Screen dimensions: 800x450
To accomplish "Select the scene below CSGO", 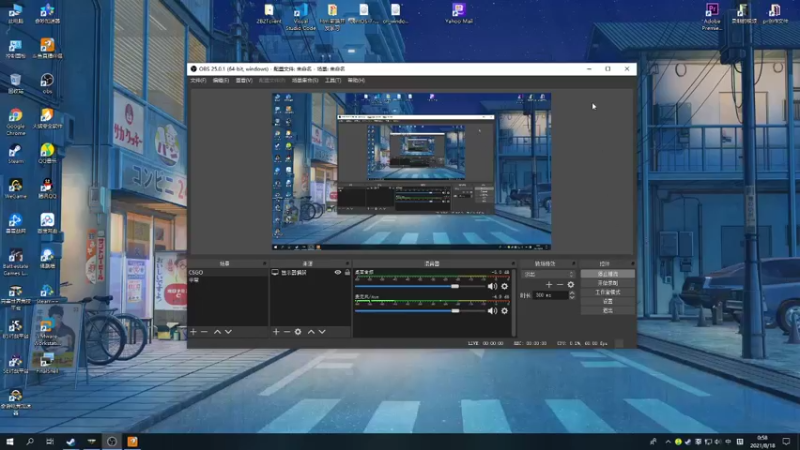I will point(228,280).
